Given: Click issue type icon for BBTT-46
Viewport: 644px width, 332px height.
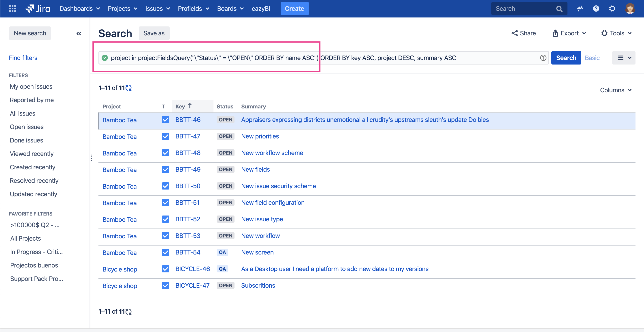Looking at the screenshot, I should (x=165, y=120).
